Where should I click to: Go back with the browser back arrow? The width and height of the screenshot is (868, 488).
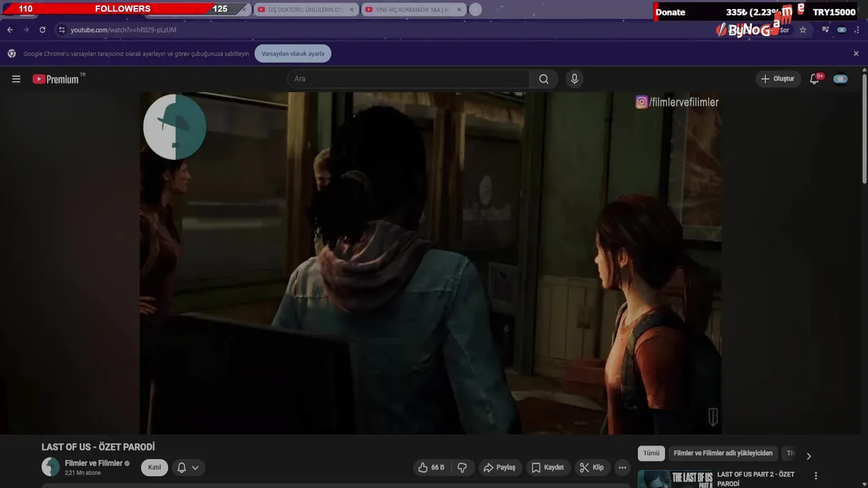(x=10, y=30)
